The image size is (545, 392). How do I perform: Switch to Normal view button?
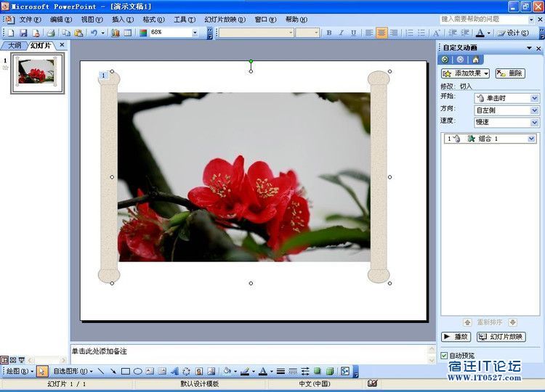coord(4,360)
